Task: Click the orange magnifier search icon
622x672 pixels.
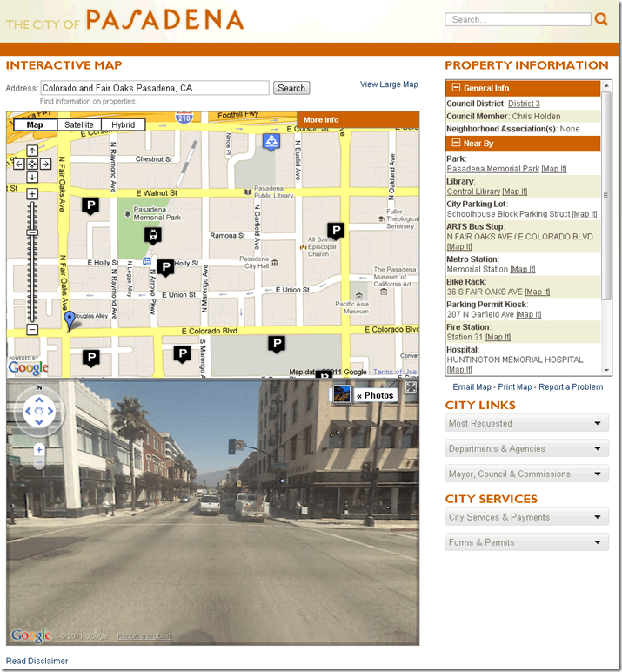Action: click(601, 19)
